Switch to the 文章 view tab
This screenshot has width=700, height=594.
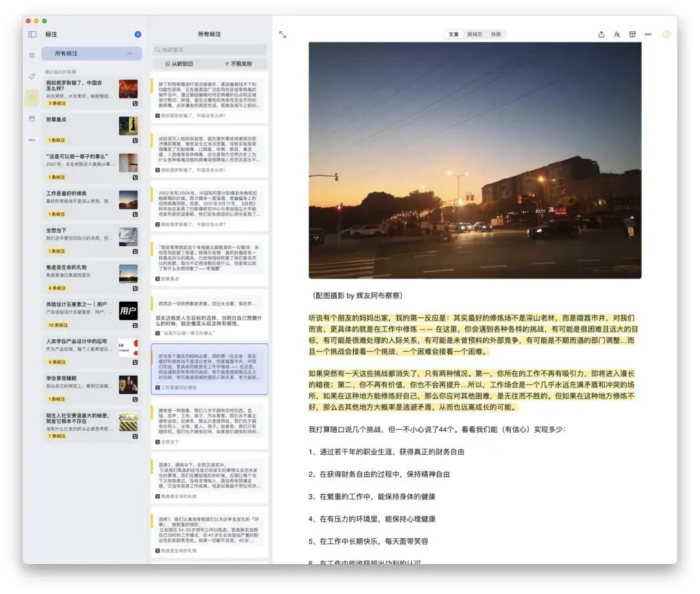tap(454, 34)
